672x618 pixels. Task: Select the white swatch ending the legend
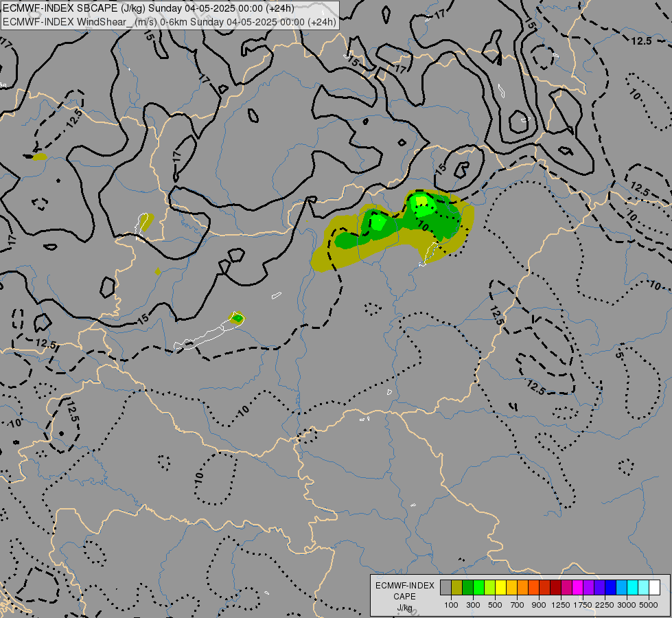click(654, 588)
